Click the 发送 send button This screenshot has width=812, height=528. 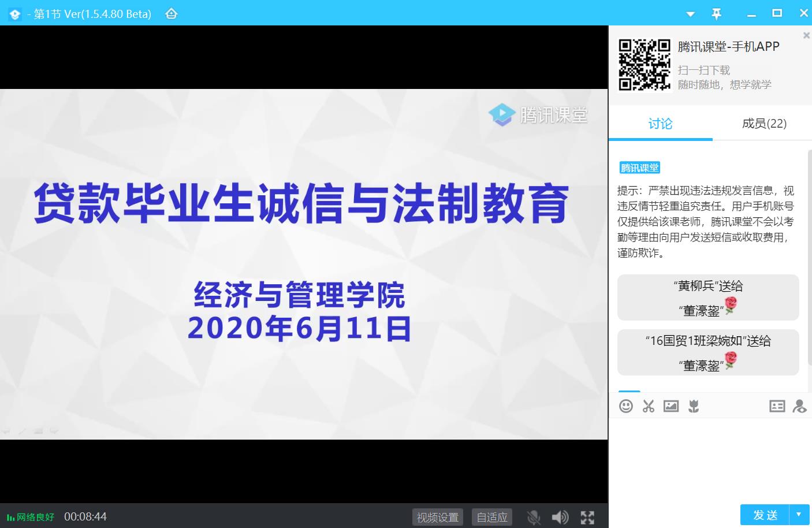coord(765,514)
